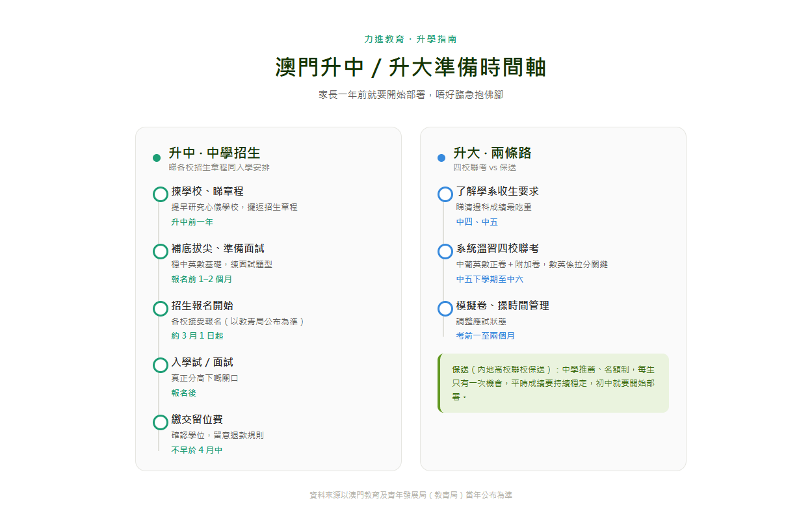Click step title 入學試 / 面試
This screenshot has height=531, width=812.
[x=202, y=363]
